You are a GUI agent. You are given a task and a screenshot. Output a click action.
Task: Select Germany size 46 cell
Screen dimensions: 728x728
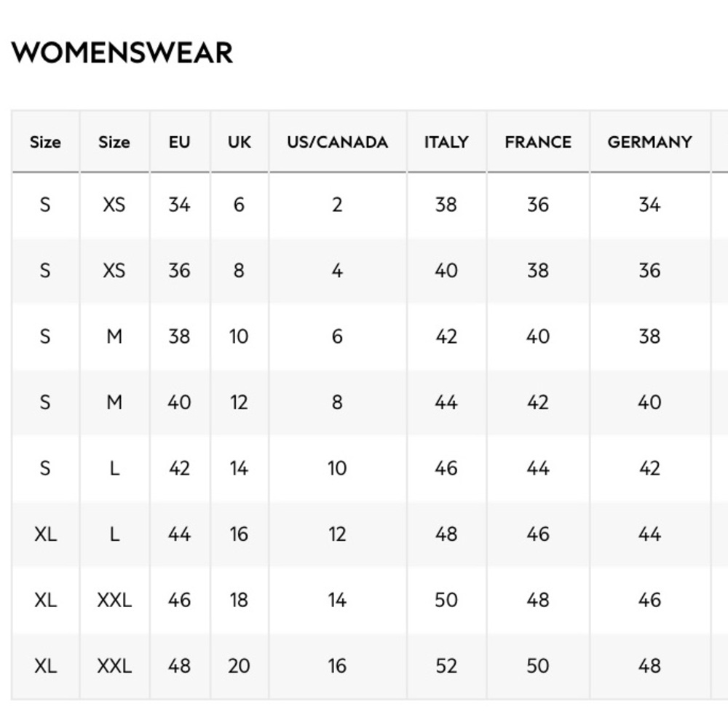click(650, 600)
